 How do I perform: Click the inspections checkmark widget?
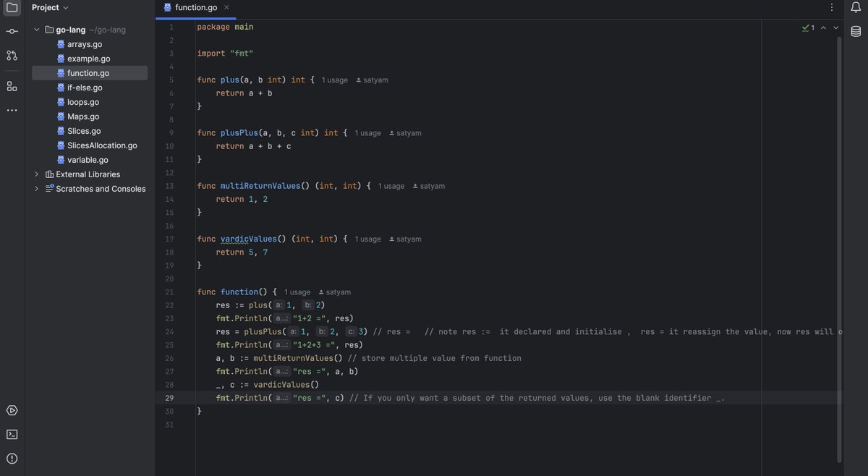click(x=808, y=27)
